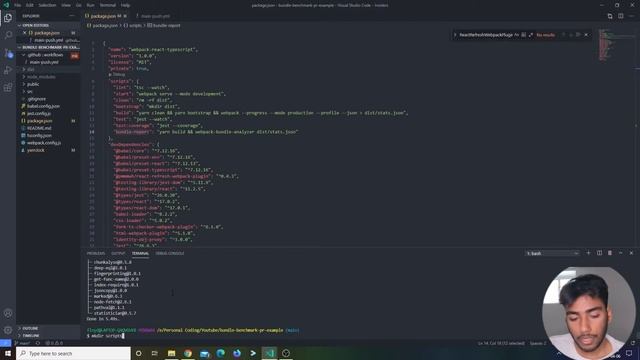The height and width of the screenshot is (360, 640).
Task: Close the terminal panel
Action: tap(631, 253)
